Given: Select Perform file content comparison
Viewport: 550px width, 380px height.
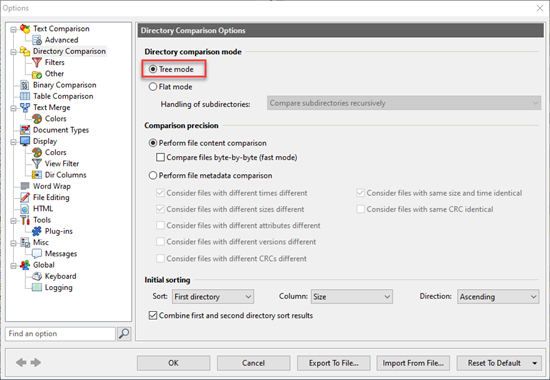Looking at the screenshot, I should [153, 143].
